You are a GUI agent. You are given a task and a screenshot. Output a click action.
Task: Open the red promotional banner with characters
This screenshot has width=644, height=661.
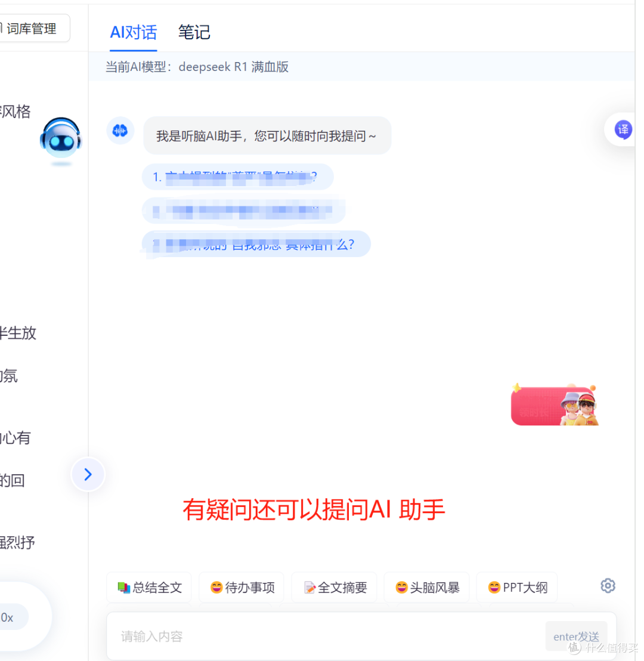coord(555,406)
